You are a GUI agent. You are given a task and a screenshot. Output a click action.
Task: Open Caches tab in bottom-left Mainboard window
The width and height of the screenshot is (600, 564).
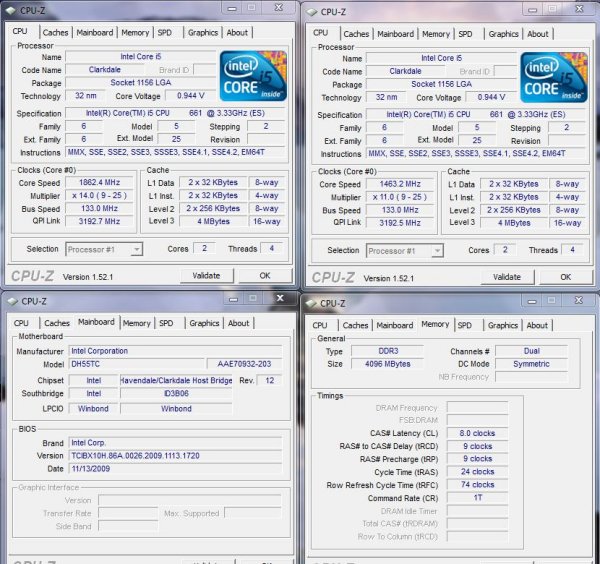tap(57, 323)
